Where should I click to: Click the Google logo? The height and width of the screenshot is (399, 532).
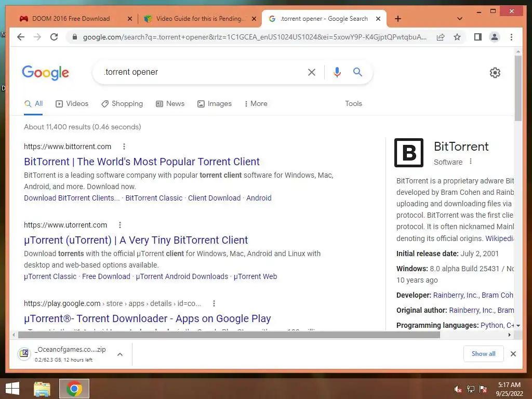[46, 73]
